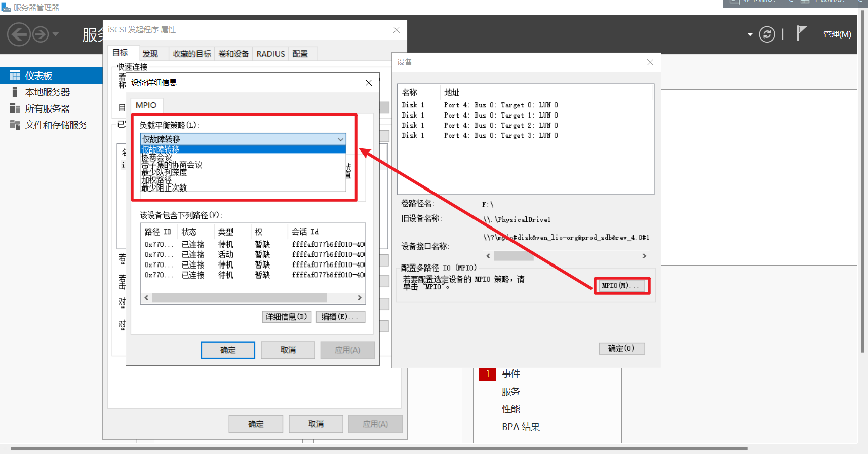
Task: Click the MPIO(M)... button in 设备 dialog
Action: (x=622, y=286)
